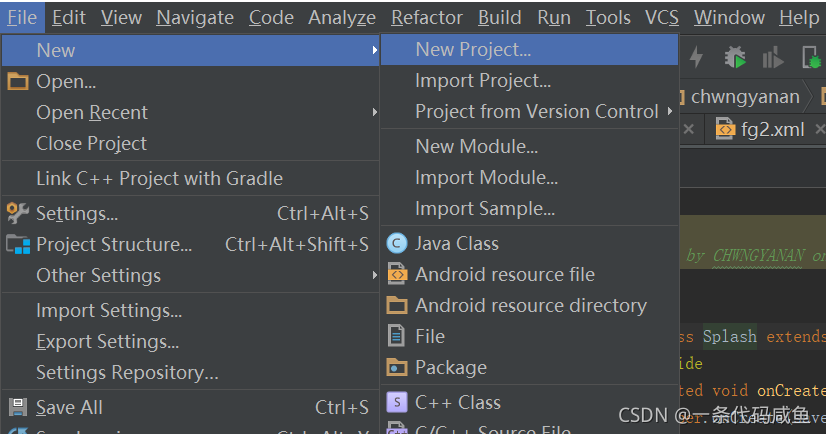Switch to the fg2.xml editor tab
This screenshot has height=434, width=826.
772,129
